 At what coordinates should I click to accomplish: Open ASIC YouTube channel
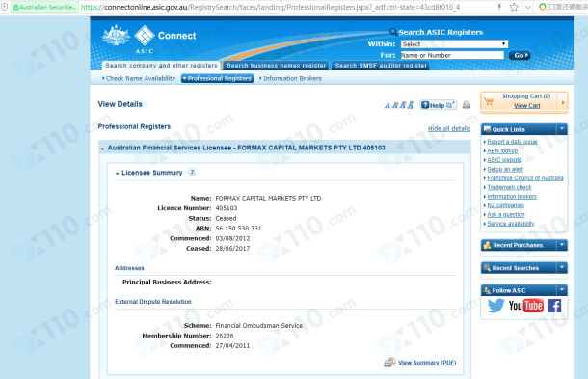pyautogui.click(x=525, y=306)
